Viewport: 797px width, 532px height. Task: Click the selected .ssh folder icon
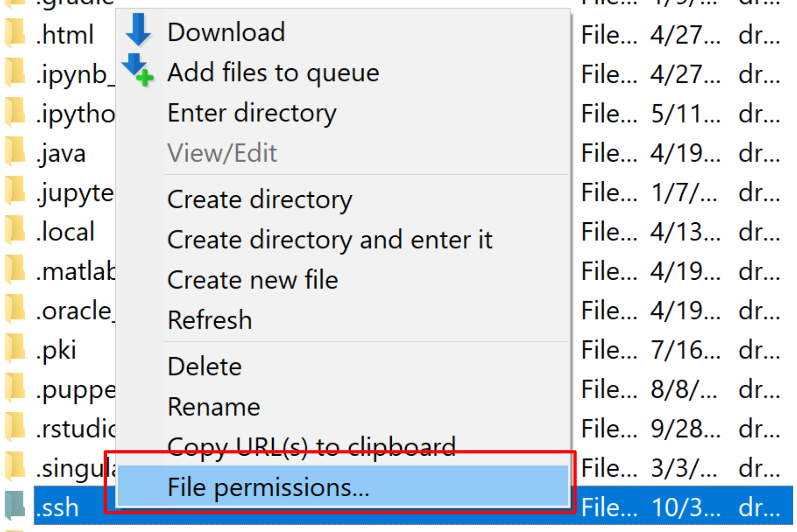coord(15,507)
